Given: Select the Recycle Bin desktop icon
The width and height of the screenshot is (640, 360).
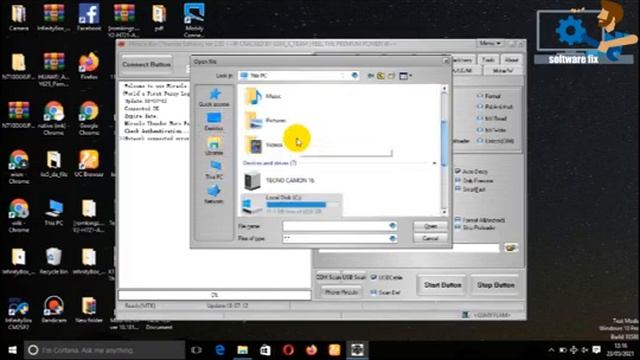Looking at the screenshot, I should point(54,261).
